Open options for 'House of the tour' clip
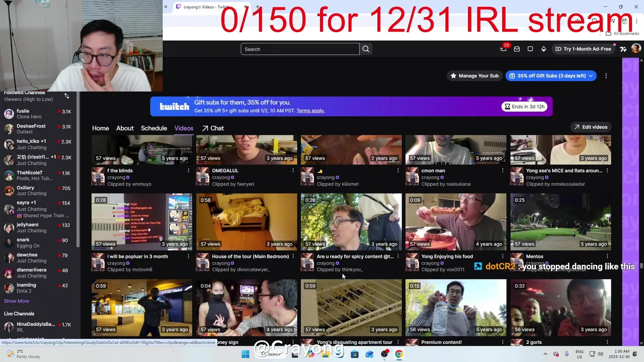Screen dimensions: 644x362 tap(293, 256)
